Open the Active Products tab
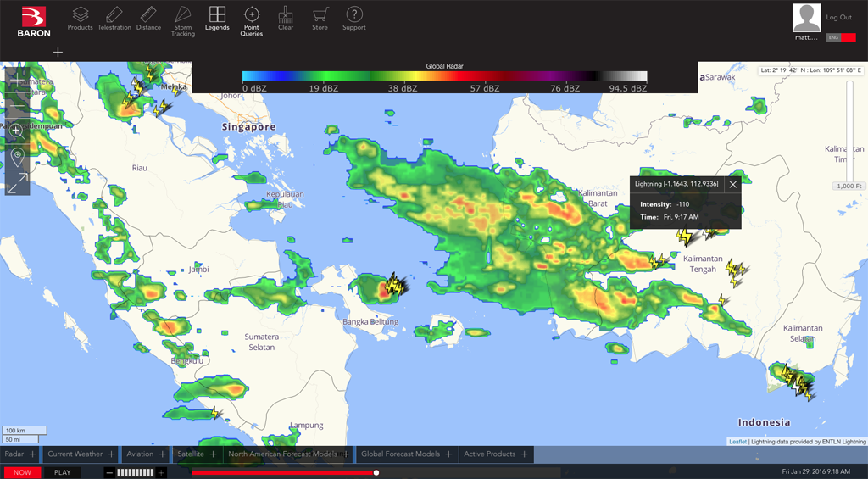The width and height of the screenshot is (868, 479). click(x=496, y=454)
